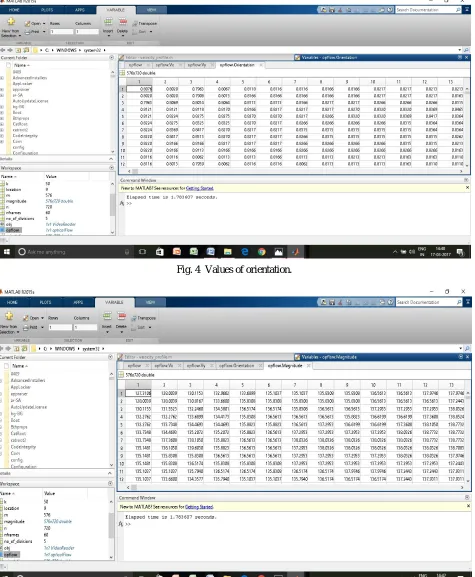This screenshot has height=577, width=475.
Task: Select cell row 1 column 1 in top table
Action: click(x=139, y=89)
